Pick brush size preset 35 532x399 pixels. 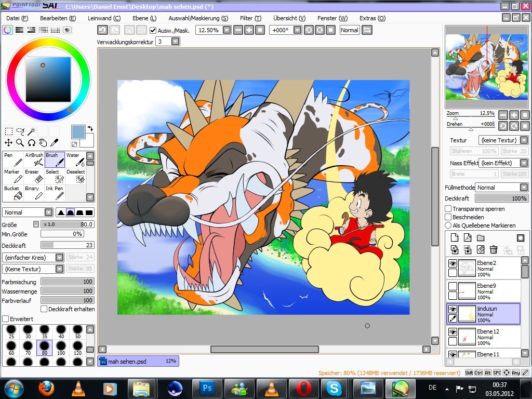(x=45, y=331)
